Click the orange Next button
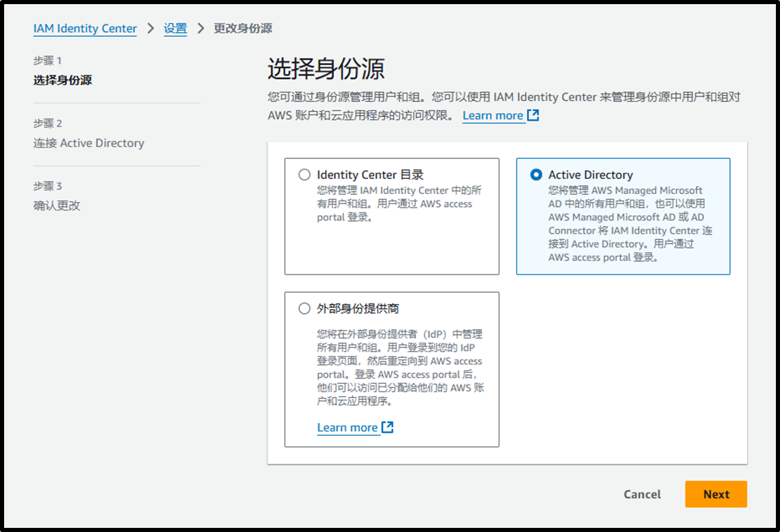 716,494
